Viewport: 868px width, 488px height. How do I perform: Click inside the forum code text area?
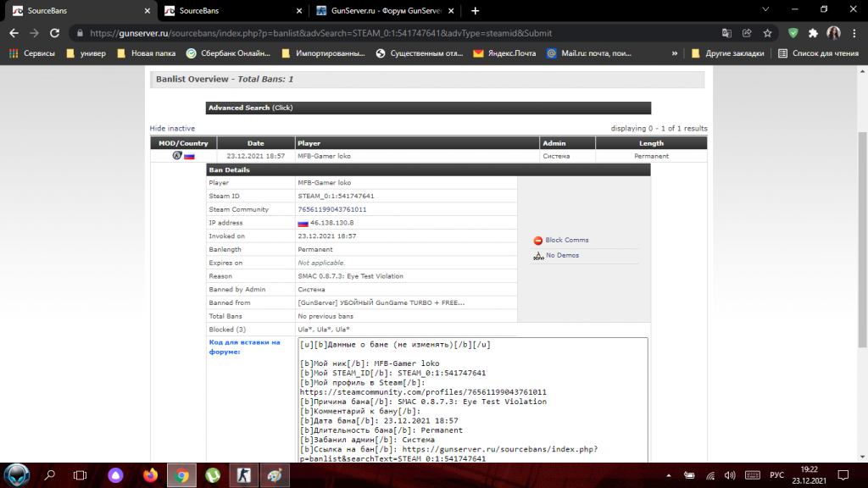click(472, 398)
